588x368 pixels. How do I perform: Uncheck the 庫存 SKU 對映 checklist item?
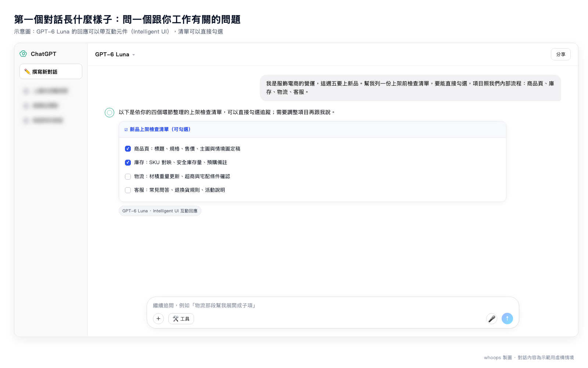[128, 162]
